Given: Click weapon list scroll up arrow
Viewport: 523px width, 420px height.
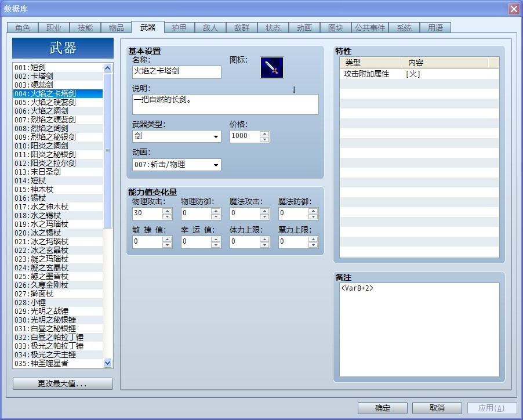Looking at the screenshot, I should (107, 68).
